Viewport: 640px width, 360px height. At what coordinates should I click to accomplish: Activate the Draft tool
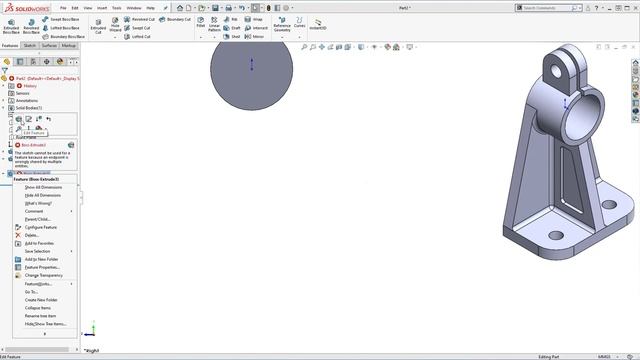(231, 28)
